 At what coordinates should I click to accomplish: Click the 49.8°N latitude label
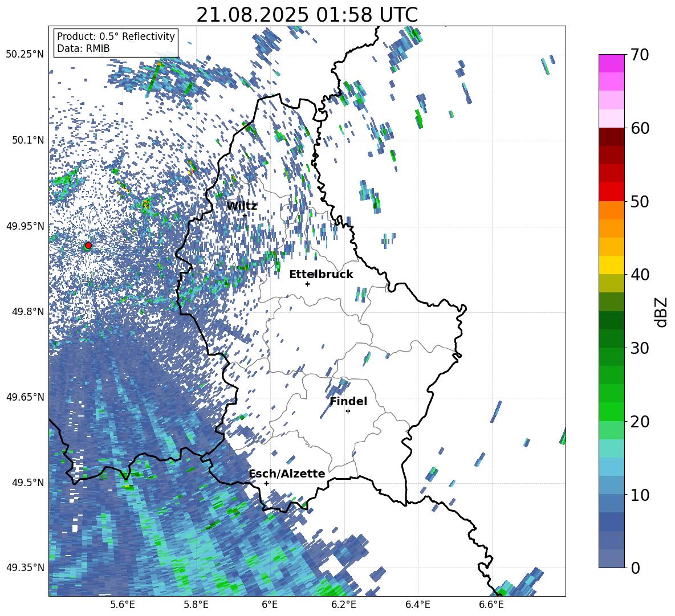coord(29,312)
